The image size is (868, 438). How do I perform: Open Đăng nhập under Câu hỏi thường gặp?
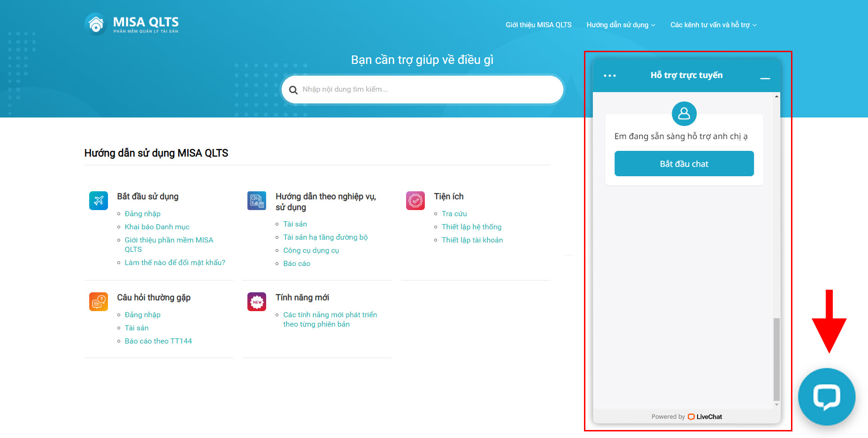pyautogui.click(x=143, y=315)
